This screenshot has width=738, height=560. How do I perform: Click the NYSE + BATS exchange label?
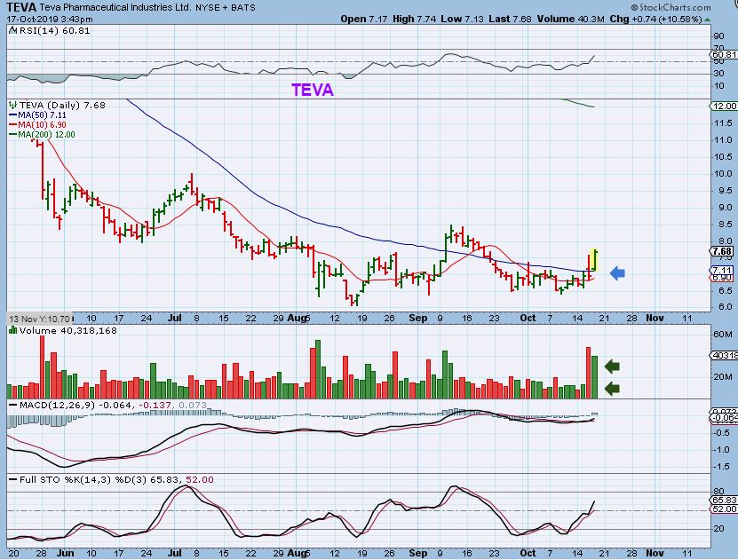click(x=226, y=7)
